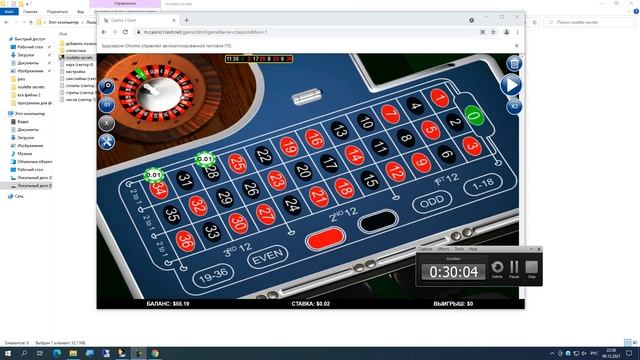640x360 pixels.
Task: Bet on the red color oval
Action: [325, 238]
